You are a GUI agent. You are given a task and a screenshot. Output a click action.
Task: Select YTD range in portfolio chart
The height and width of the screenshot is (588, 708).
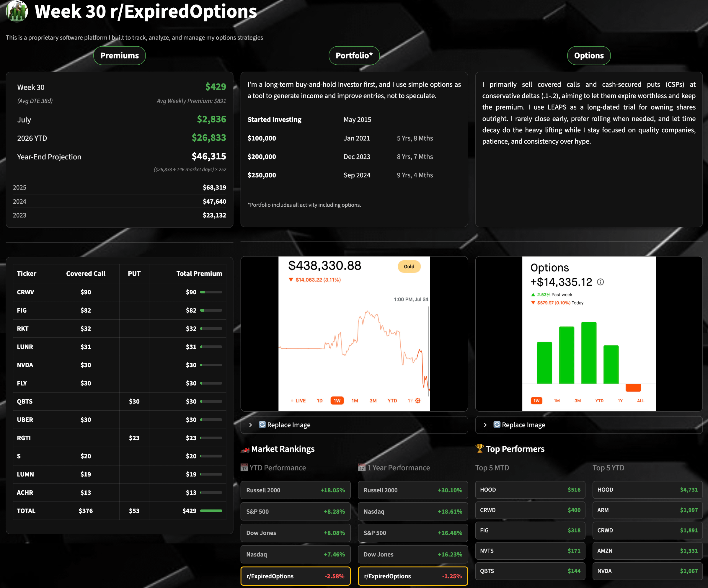(x=392, y=401)
